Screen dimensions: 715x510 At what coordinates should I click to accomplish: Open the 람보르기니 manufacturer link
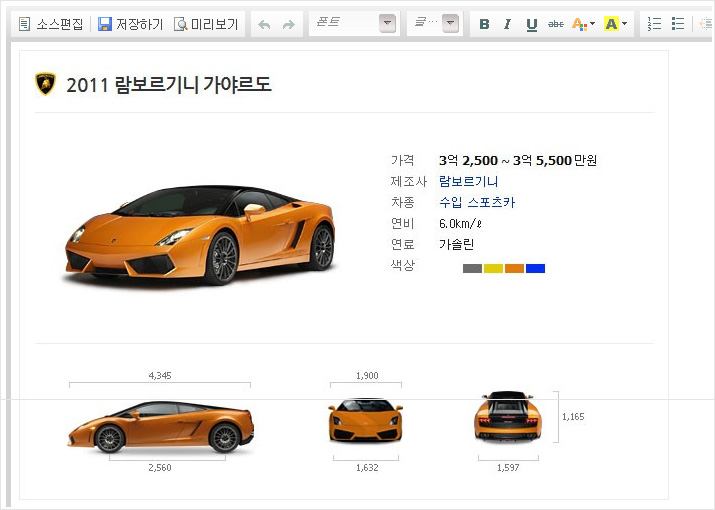coord(468,181)
